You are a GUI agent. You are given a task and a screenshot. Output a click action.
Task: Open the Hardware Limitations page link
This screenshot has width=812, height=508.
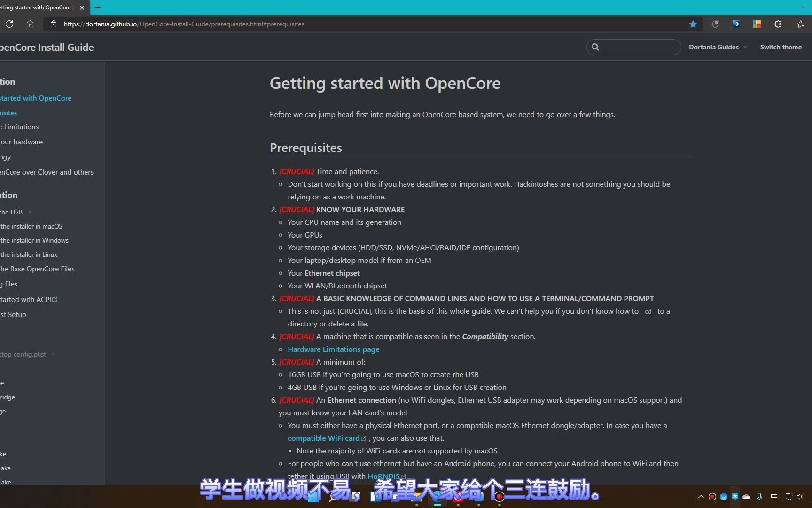333,349
